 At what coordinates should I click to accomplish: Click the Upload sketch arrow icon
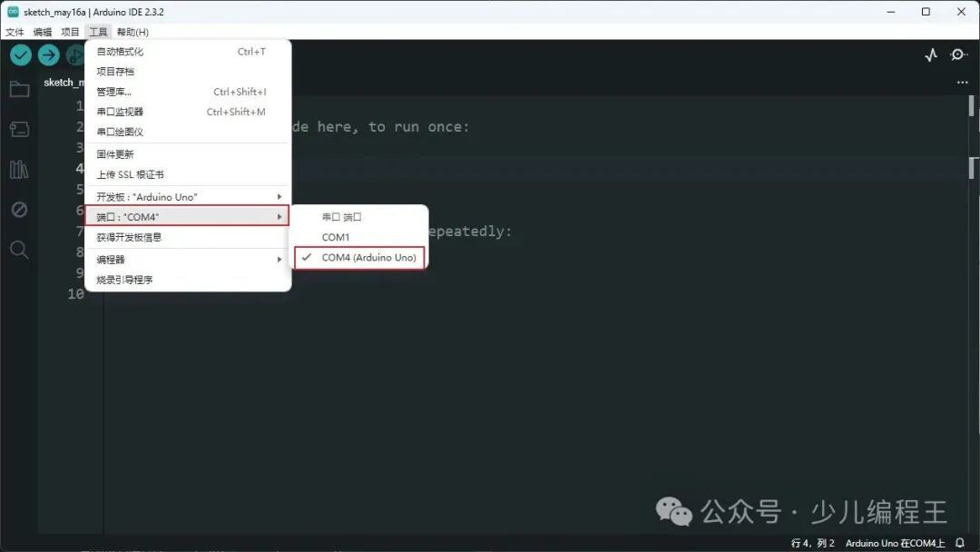[48, 54]
